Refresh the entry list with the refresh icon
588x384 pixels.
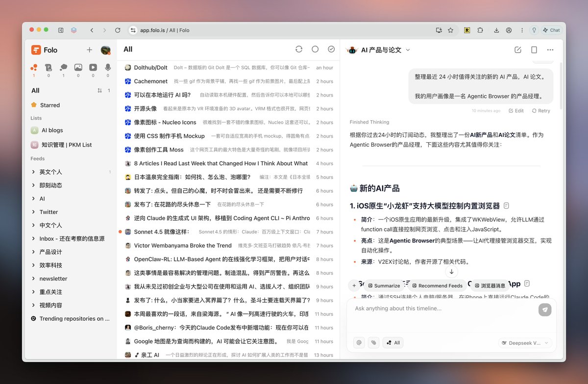tap(299, 49)
